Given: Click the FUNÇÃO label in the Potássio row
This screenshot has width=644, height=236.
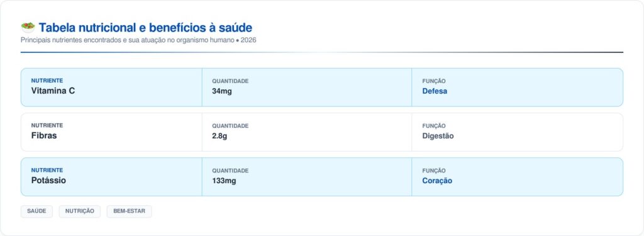Looking at the screenshot, I should coord(434,171).
